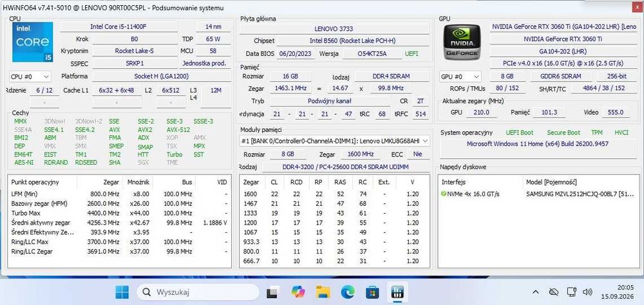Click the green check icon beside NVMe drive
644x305 pixels.
click(444, 194)
